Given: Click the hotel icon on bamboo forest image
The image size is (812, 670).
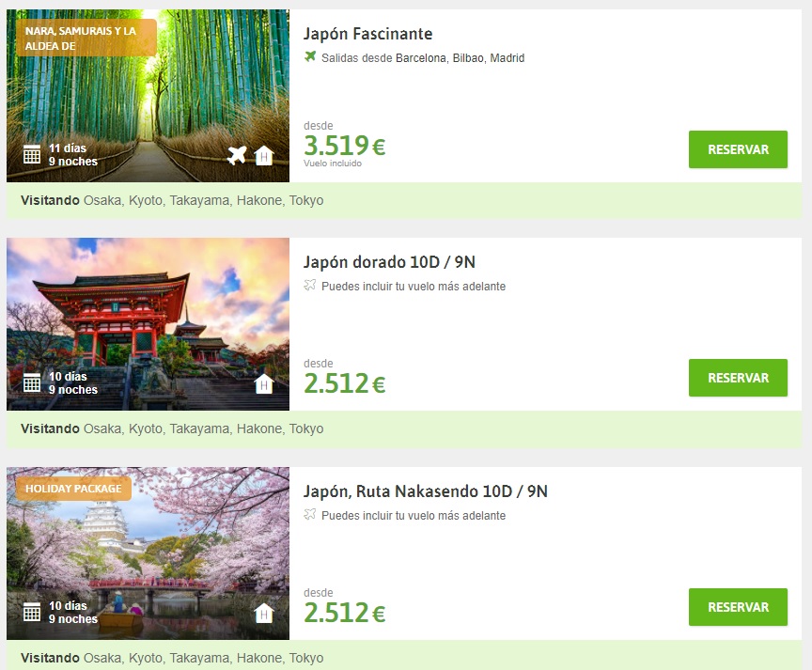Looking at the screenshot, I should coord(263,155).
